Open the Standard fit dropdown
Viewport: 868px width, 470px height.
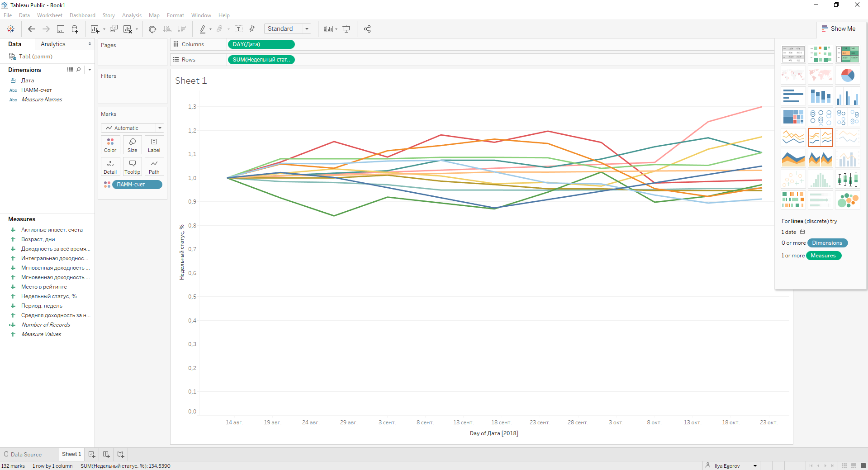(x=288, y=29)
